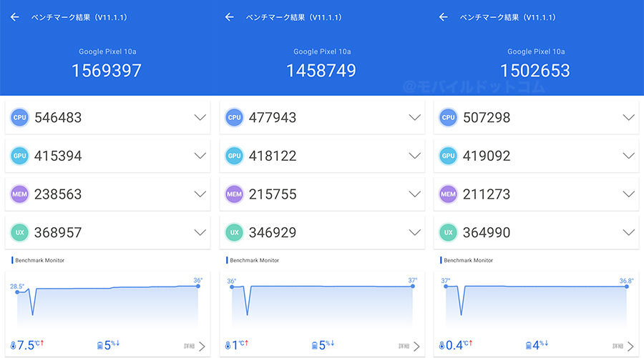Click UX icon next to 364990
The height and width of the screenshot is (358, 644).
(448, 232)
